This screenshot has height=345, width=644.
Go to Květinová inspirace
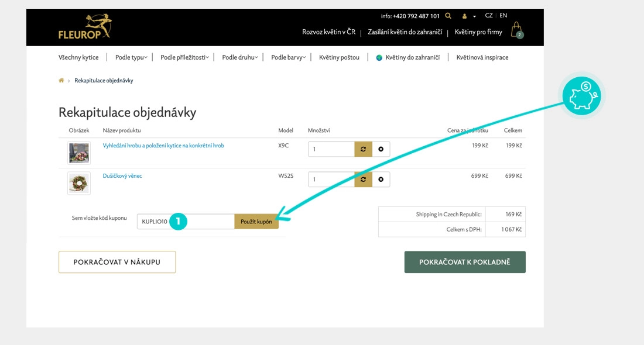(x=482, y=57)
